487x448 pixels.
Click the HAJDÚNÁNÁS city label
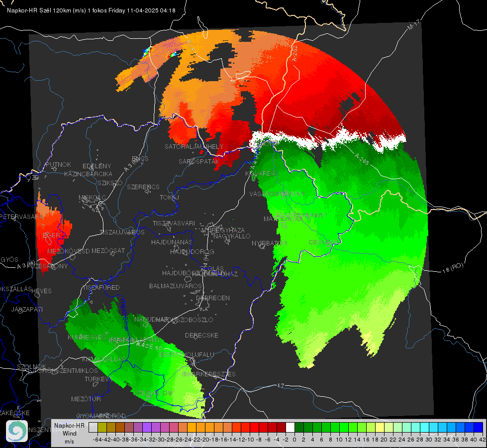click(x=172, y=242)
